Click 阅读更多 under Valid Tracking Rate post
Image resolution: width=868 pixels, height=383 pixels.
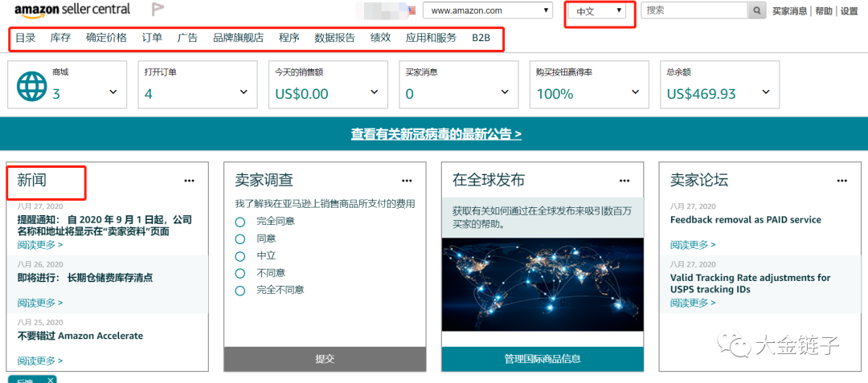coord(693,303)
